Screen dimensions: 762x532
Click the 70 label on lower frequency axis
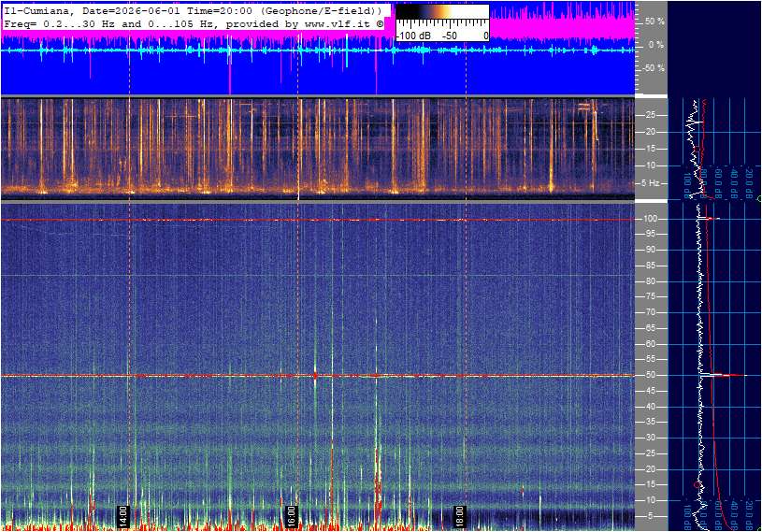tap(650, 312)
